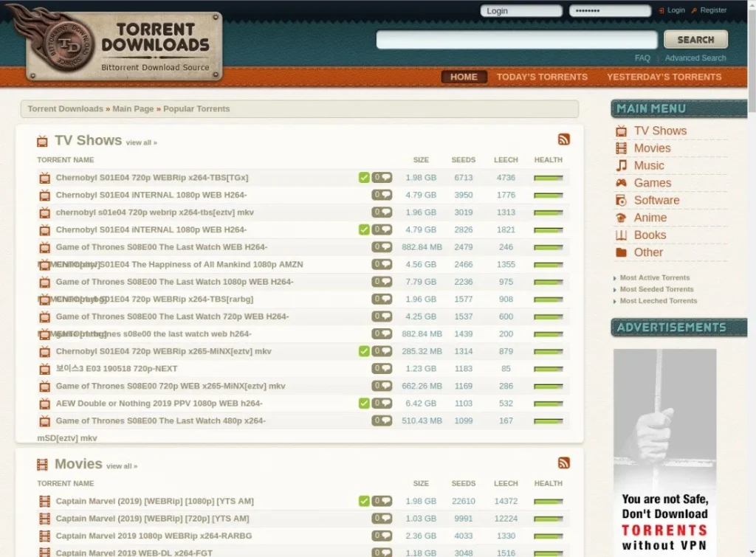The width and height of the screenshot is (756, 557).
Task: Open the FAQ link
Action: 642,58
